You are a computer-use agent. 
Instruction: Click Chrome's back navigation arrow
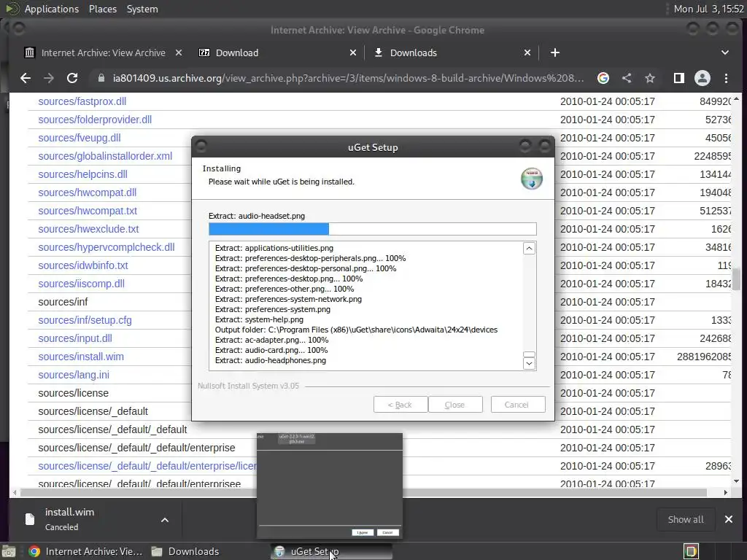pyautogui.click(x=26, y=78)
